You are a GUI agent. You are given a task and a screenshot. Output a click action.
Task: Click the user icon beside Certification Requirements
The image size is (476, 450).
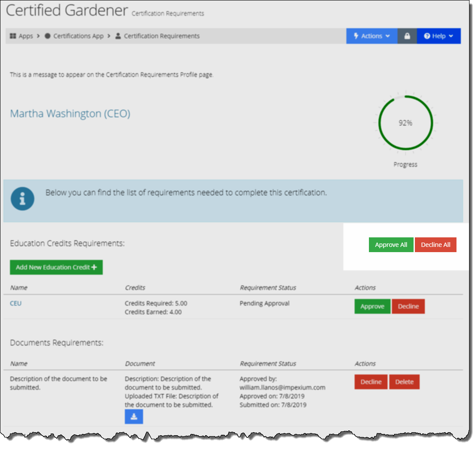pyautogui.click(x=118, y=36)
